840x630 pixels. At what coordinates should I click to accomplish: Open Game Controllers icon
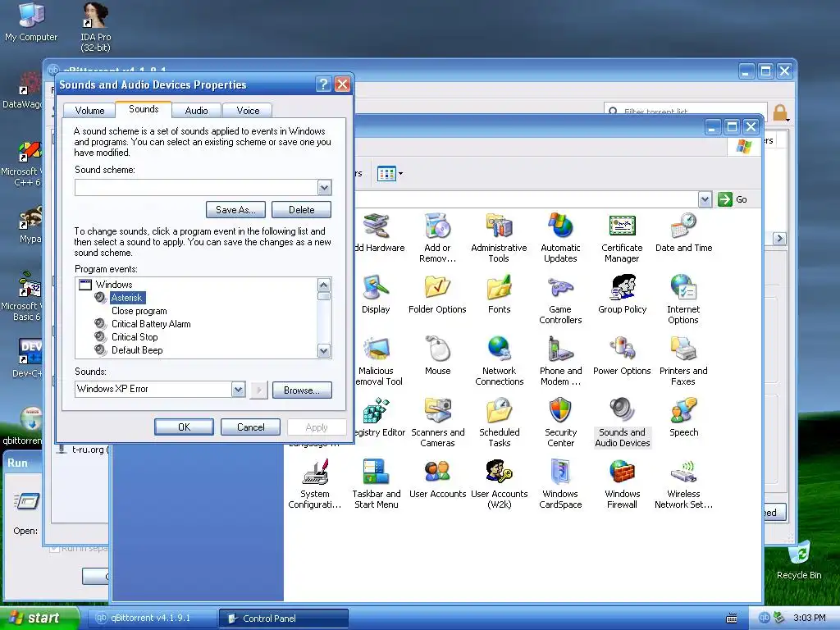(x=560, y=299)
